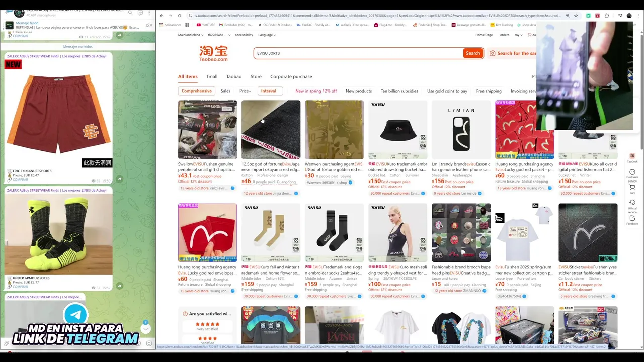Open YOUTUBE bookmark

click(207, 25)
